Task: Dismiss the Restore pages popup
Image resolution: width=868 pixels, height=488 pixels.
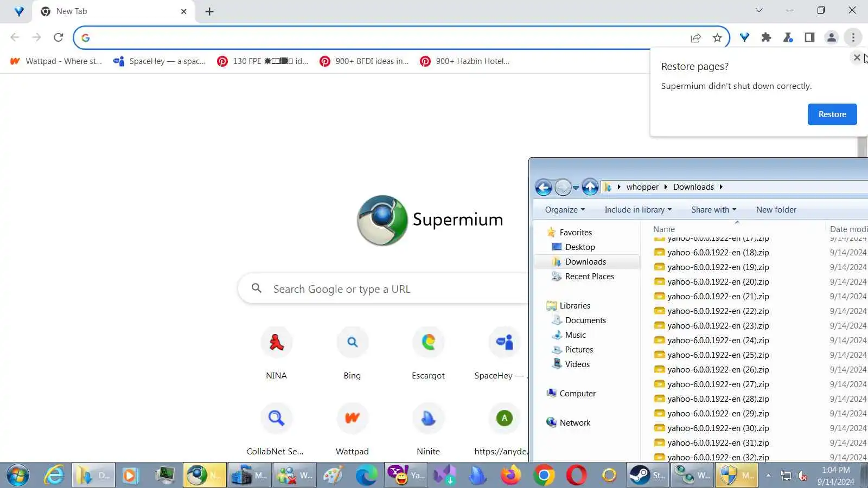Action: [857, 57]
